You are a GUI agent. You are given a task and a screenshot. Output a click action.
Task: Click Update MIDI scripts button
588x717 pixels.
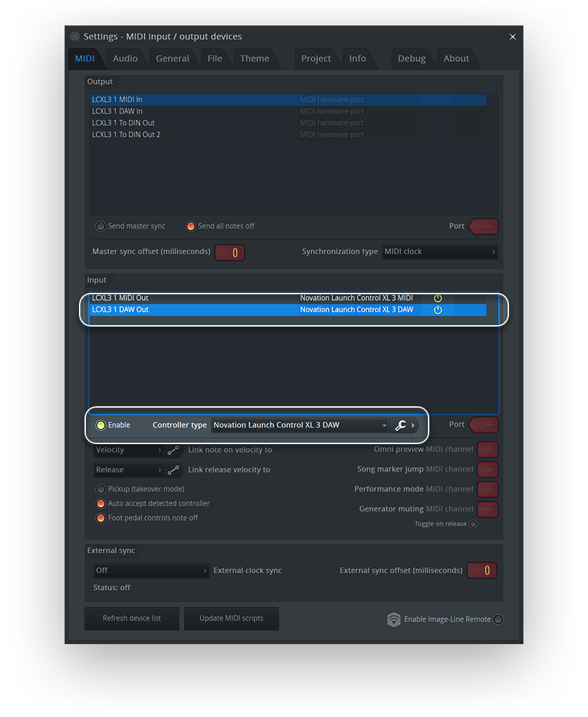tap(231, 619)
